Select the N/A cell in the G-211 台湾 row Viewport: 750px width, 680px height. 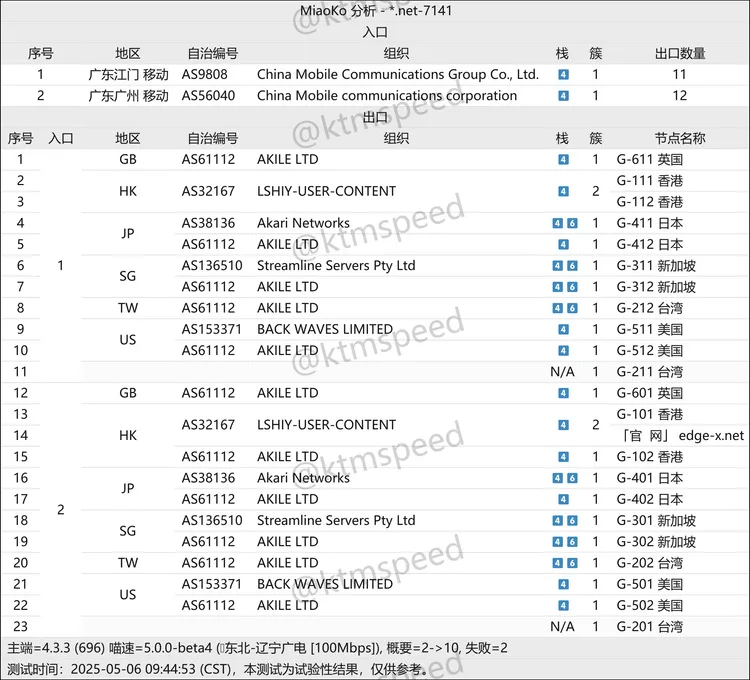coord(563,372)
